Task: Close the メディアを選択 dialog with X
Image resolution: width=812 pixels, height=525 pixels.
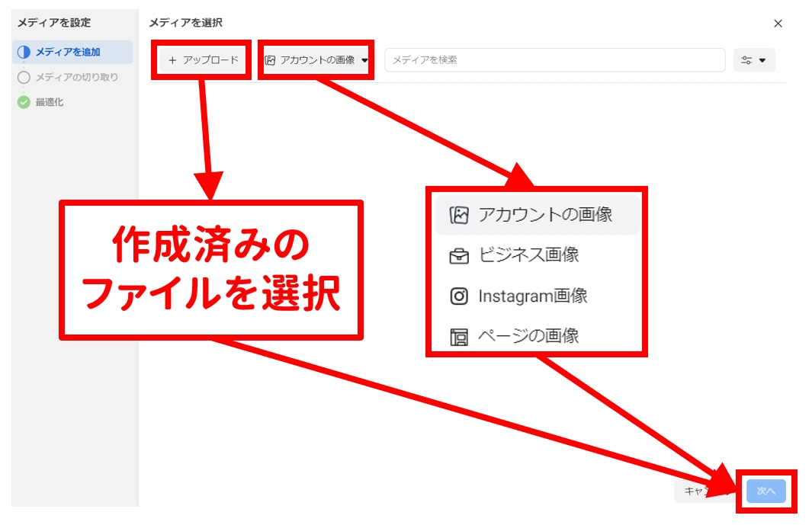Action: coord(778,24)
